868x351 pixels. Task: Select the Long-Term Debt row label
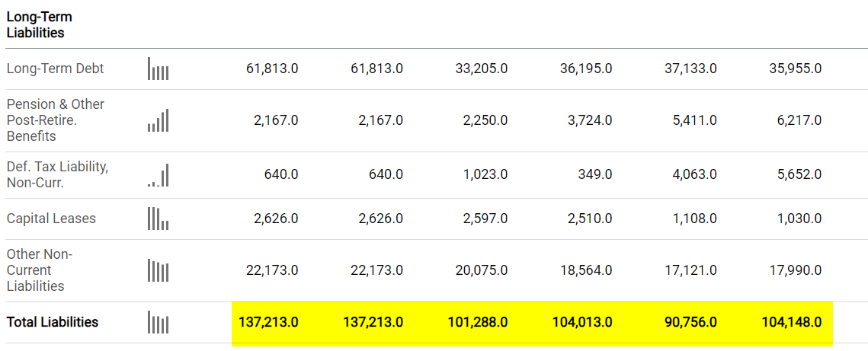coord(55,69)
